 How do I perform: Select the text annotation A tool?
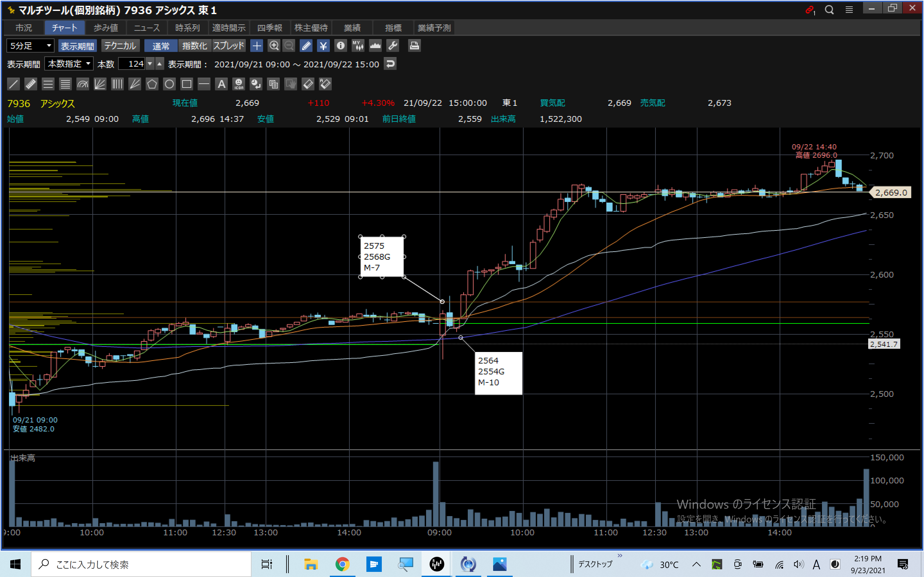click(221, 84)
